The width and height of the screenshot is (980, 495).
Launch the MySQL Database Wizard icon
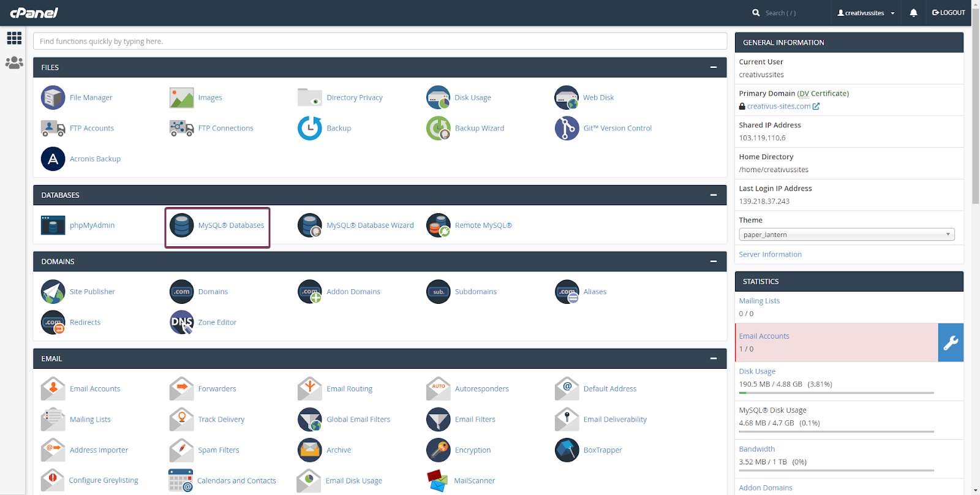coord(310,225)
